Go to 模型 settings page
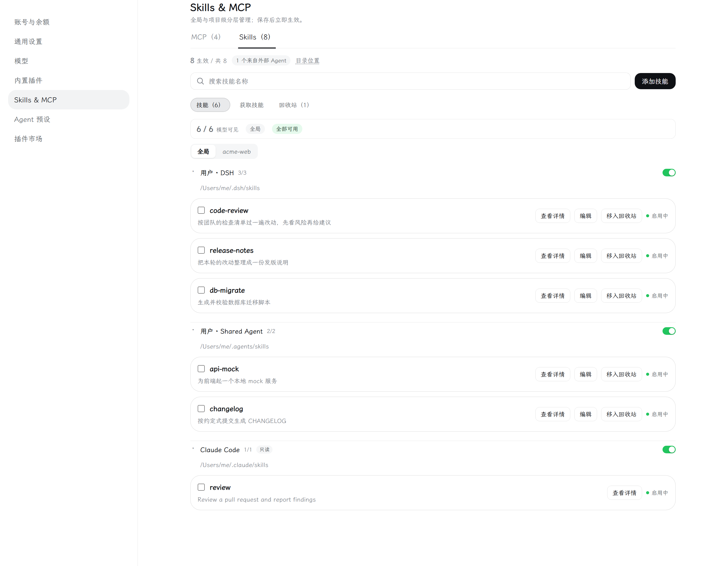728x566 pixels. (x=69, y=61)
